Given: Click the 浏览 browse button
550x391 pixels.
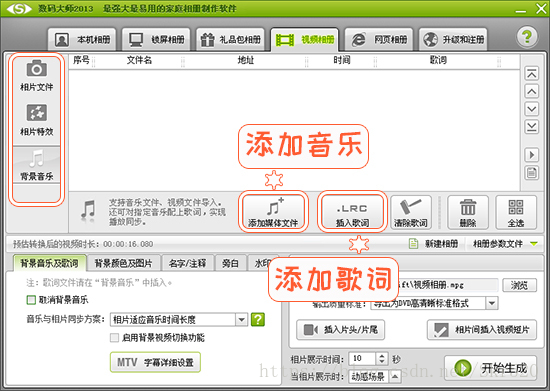Looking at the screenshot, I should coord(519,285).
